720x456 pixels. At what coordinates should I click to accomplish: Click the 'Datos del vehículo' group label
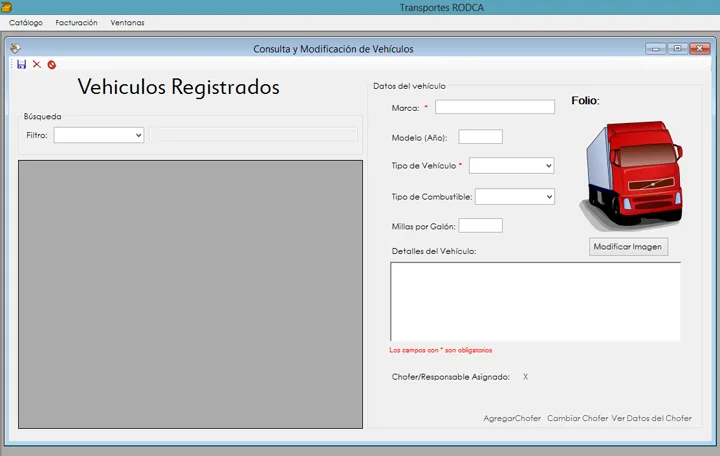[409, 86]
